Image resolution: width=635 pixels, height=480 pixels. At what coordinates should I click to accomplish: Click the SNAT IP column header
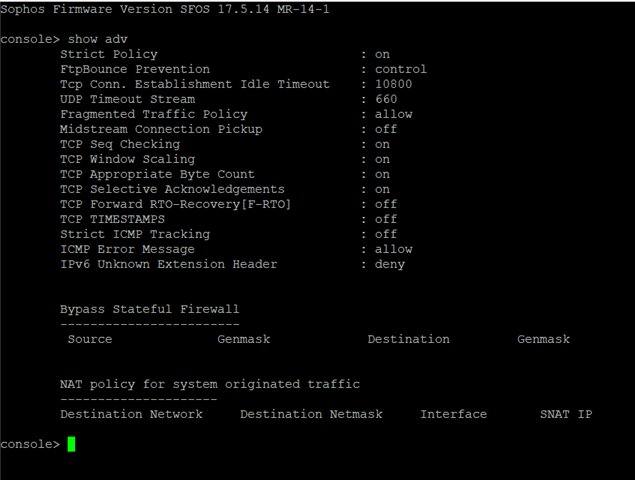(566, 414)
